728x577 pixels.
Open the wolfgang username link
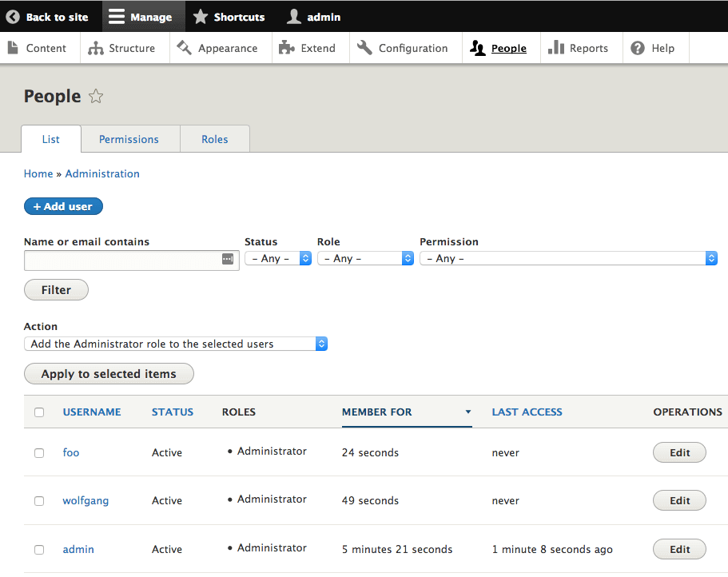click(x=86, y=501)
